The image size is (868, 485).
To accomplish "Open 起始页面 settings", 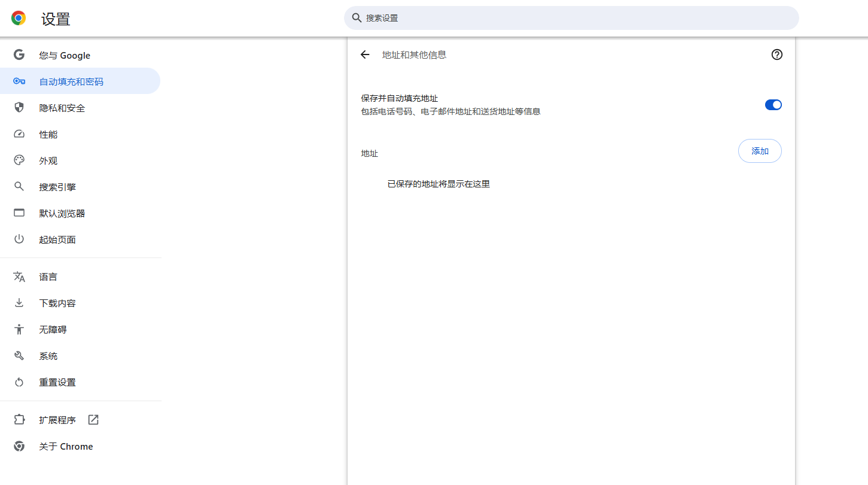I will [x=81, y=240].
